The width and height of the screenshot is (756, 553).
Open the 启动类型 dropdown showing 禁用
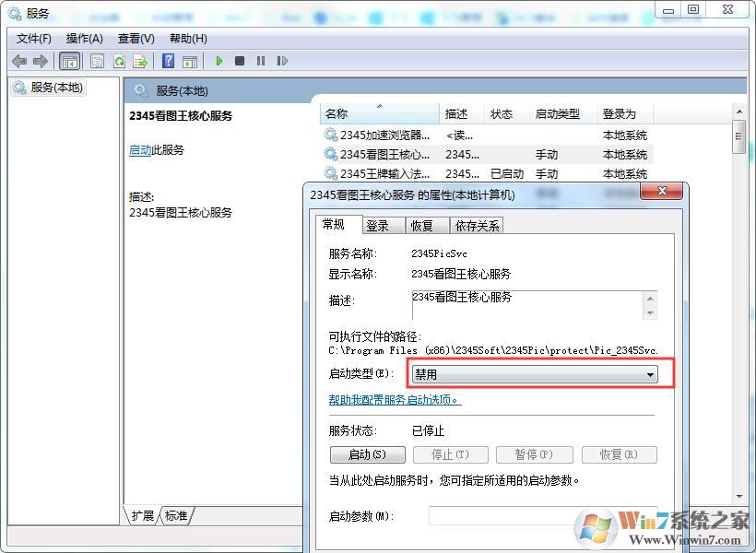click(x=652, y=373)
